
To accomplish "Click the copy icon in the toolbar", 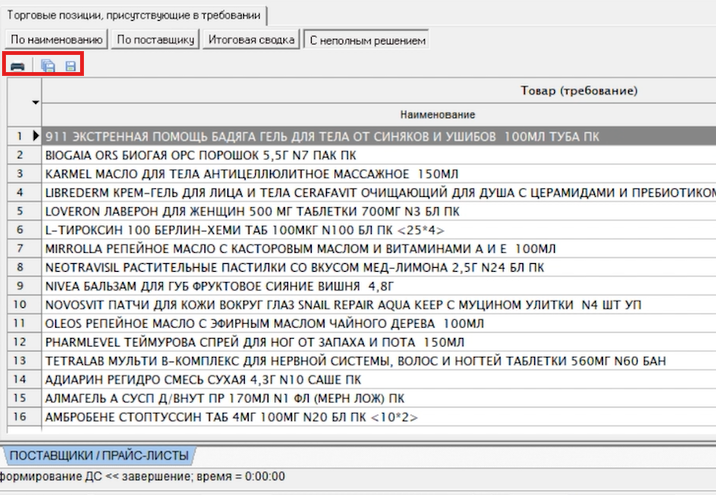I will coord(48,66).
